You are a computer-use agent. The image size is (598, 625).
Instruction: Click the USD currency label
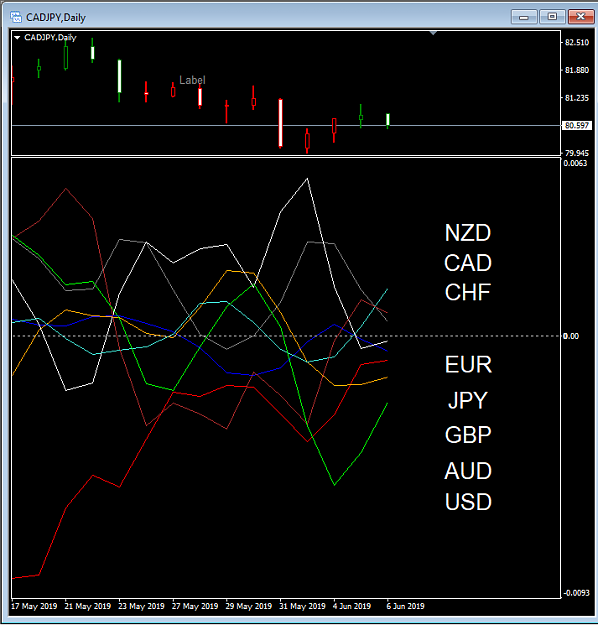[x=468, y=501]
